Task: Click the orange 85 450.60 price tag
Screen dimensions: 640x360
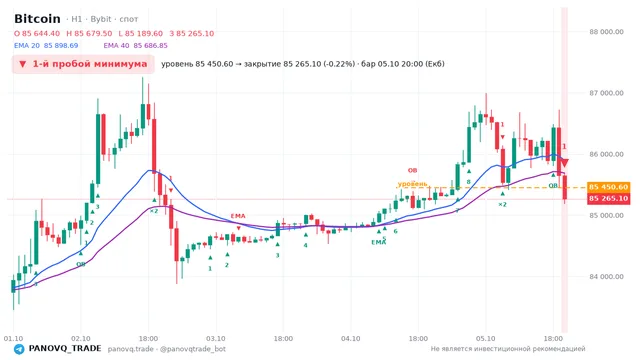Action: click(609, 187)
